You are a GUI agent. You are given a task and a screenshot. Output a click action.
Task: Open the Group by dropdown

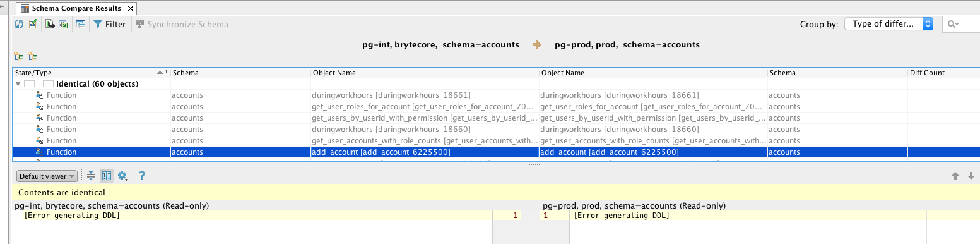point(888,24)
